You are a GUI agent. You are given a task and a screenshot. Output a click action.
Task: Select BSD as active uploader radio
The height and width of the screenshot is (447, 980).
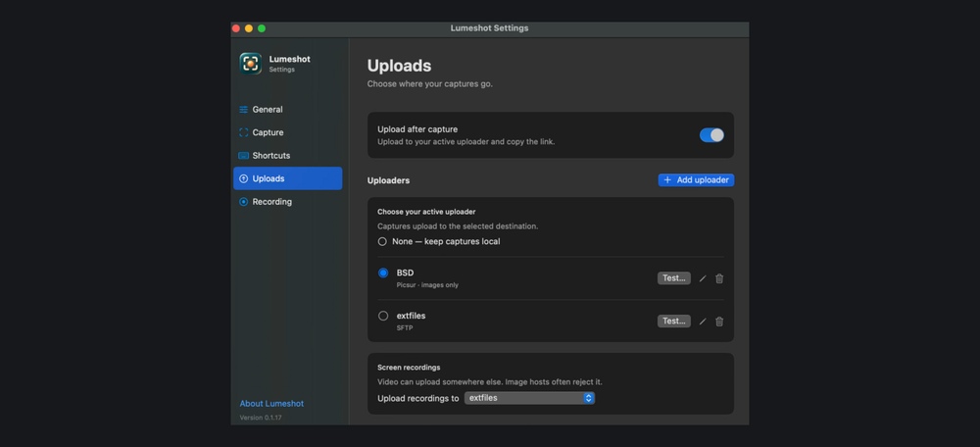383,273
